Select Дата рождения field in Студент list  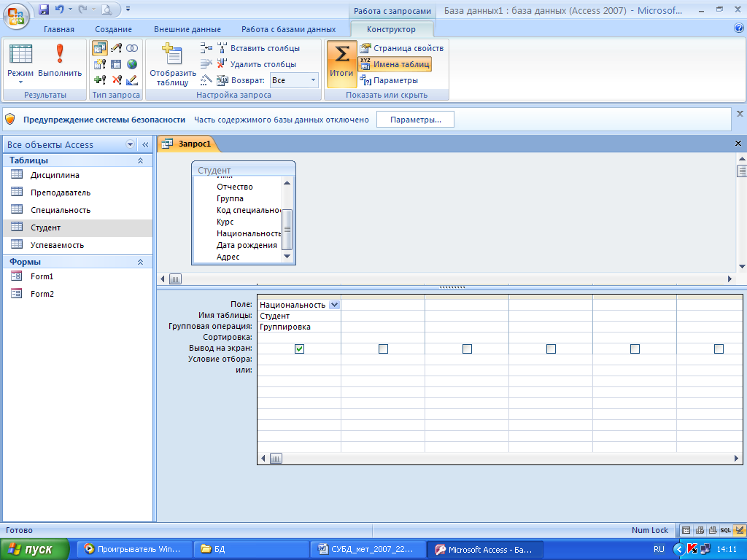247,245
